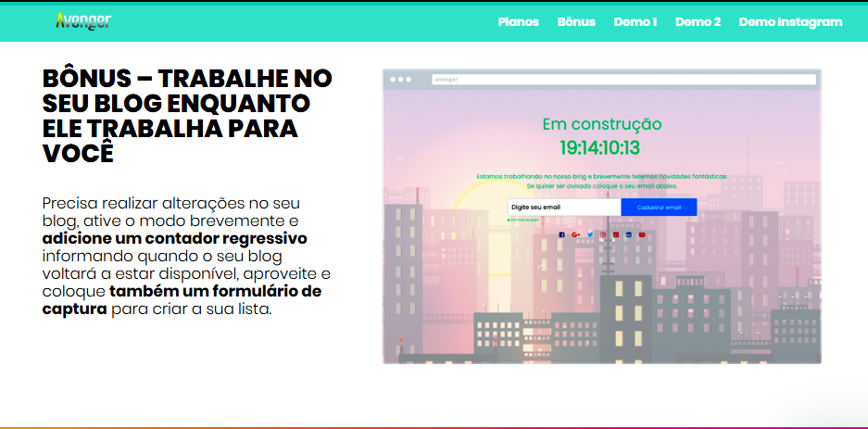Click the Instagram icon in the preview
The height and width of the screenshot is (429, 868).
pos(602,234)
